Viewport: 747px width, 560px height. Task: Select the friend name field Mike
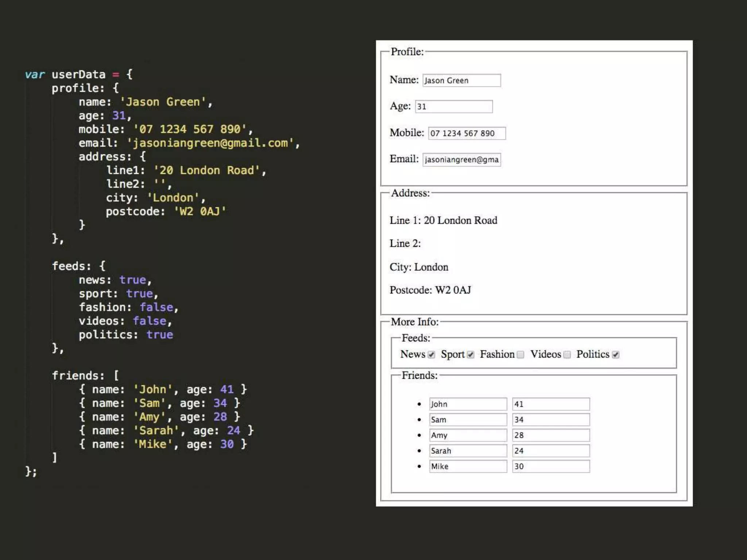point(468,466)
